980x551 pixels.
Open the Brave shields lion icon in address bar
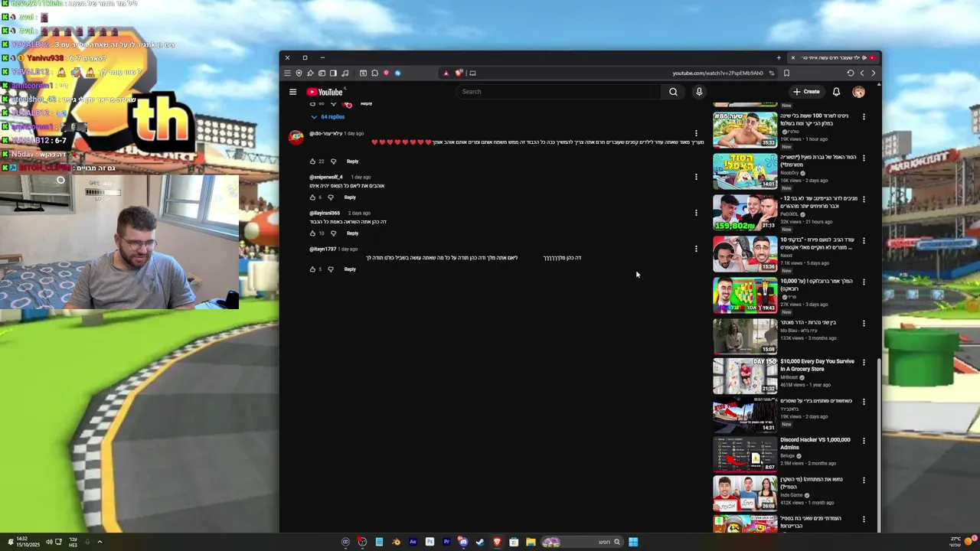click(458, 73)
